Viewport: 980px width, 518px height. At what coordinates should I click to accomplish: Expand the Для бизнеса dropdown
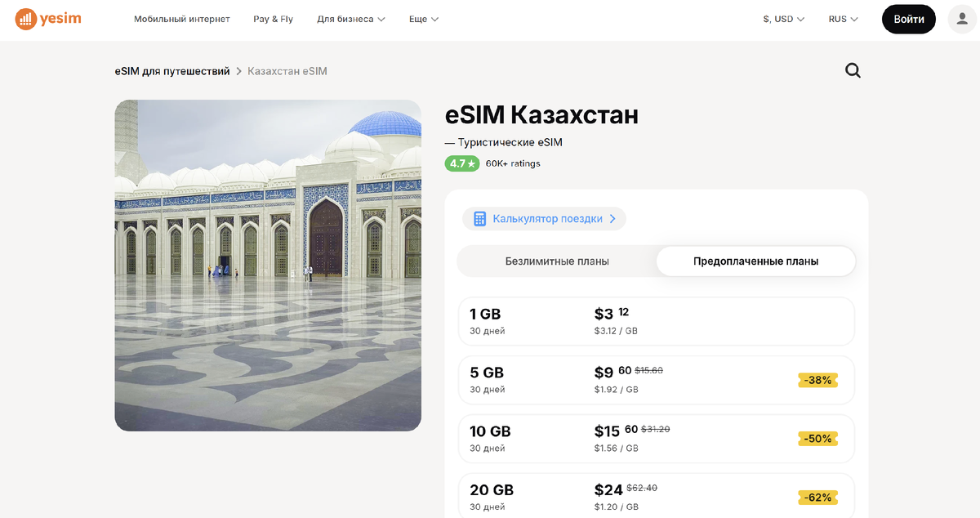tap(351, 19)
